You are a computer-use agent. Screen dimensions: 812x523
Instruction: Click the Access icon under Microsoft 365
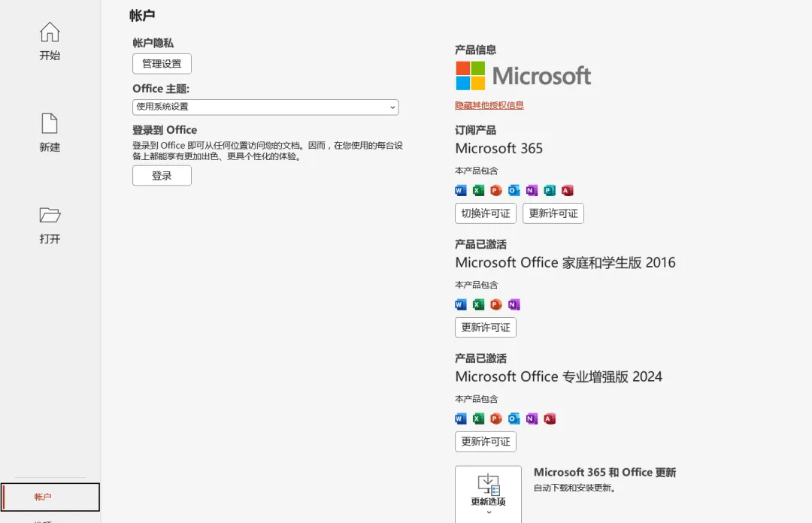click(568, 191)
